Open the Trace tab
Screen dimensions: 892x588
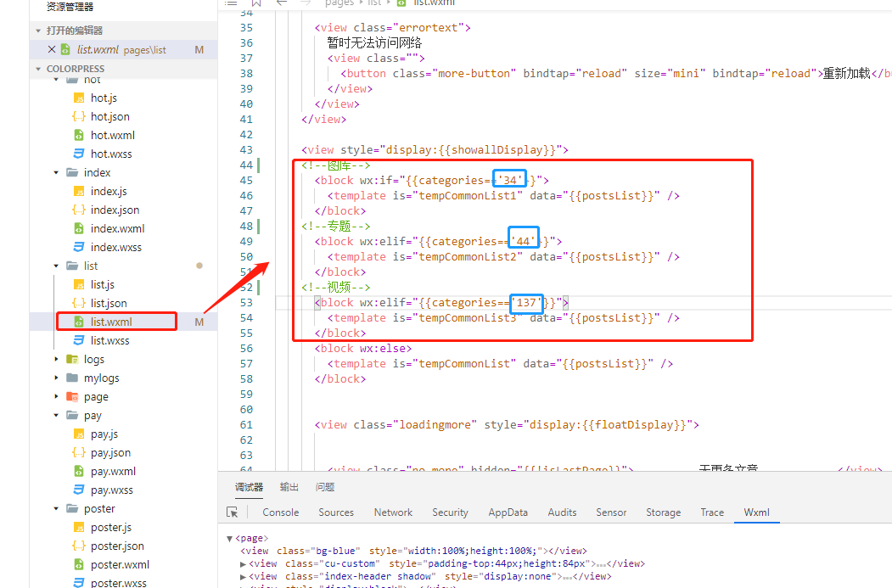point(712,512)
